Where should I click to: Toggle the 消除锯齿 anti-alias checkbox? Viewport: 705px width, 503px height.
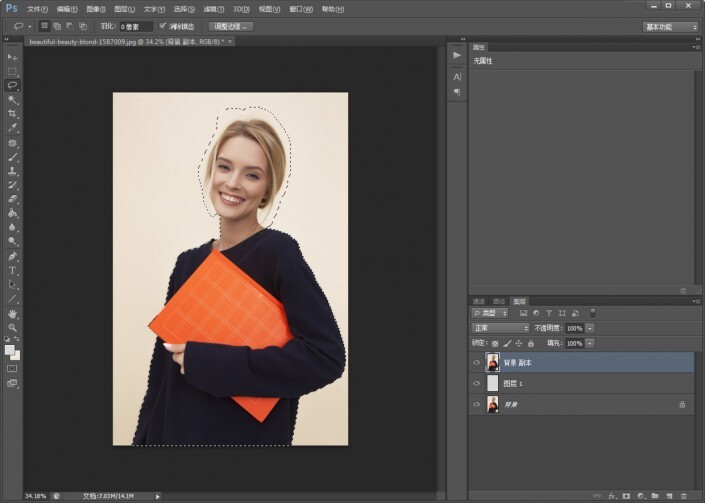pyautogui.click(x=163, y=26)
